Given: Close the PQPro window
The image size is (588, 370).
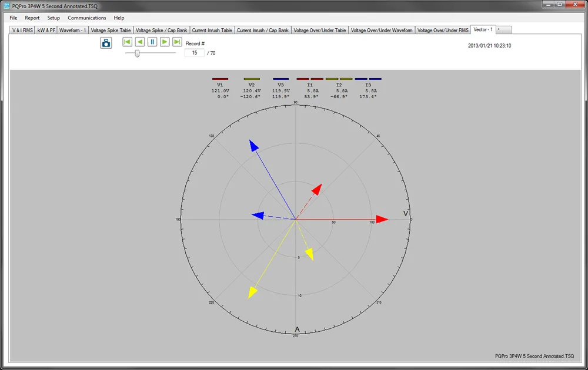Looking at the screenshot, I should [x=575, y=5].
